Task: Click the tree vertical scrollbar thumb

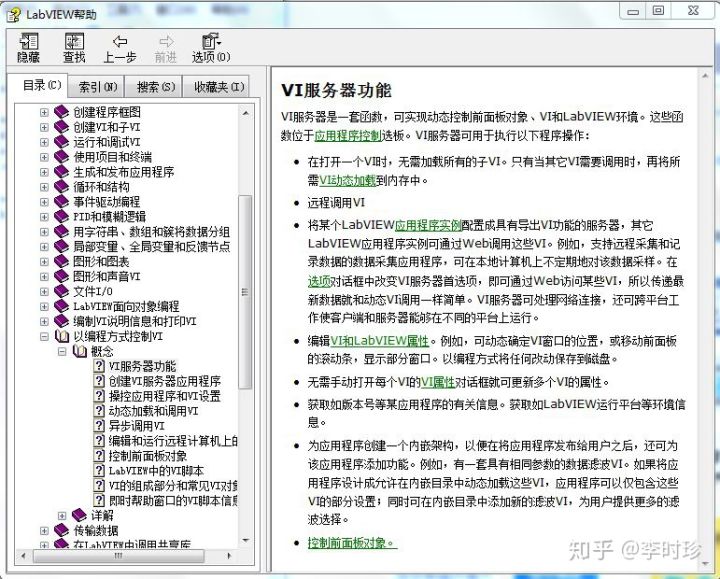Action: point(245,292)
